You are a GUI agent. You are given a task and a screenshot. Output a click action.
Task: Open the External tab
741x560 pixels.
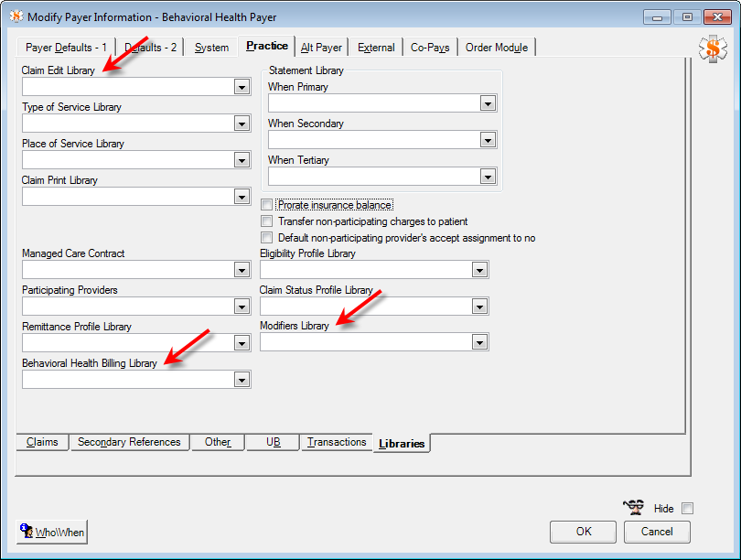[376, 48]
